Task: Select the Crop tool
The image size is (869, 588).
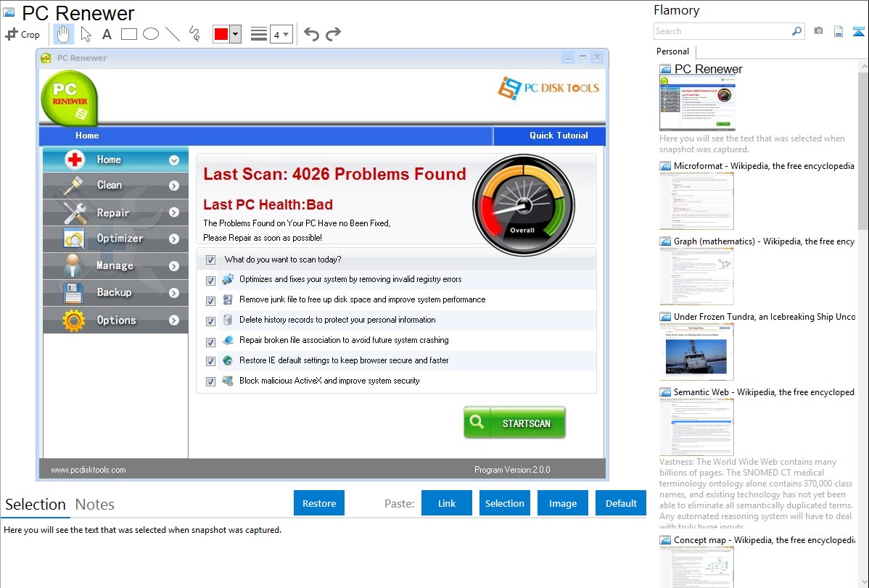Action: coord(22,34)
